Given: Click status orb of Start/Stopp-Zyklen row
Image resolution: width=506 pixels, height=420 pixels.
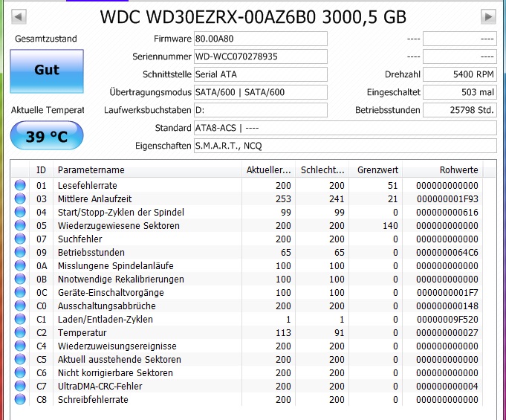Looking at the screenshot, I should [x=20, y=212].
